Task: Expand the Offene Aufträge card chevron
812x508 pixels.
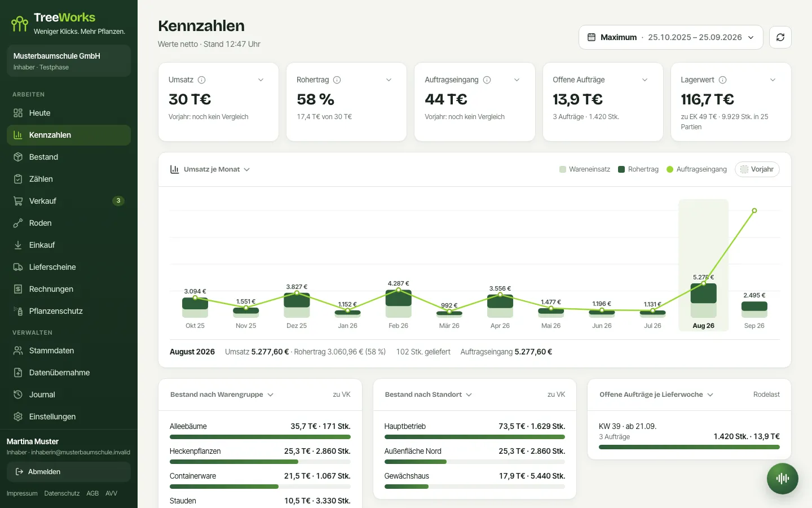Action: coord(645,80)
